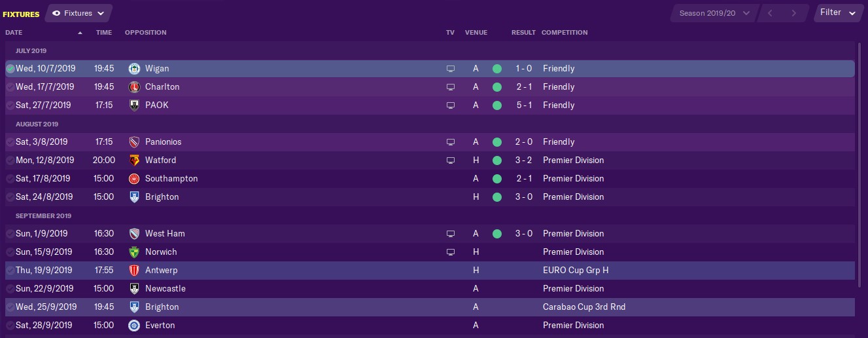Click green win indicator for PAOK match
The image size is (868, 338).
point(497,105)
